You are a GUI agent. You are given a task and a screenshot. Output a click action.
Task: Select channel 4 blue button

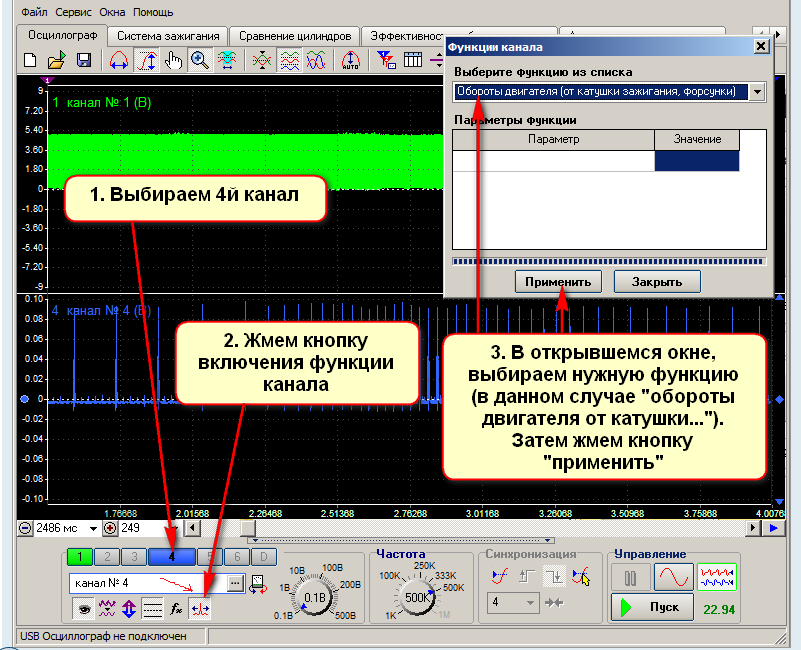172,556
